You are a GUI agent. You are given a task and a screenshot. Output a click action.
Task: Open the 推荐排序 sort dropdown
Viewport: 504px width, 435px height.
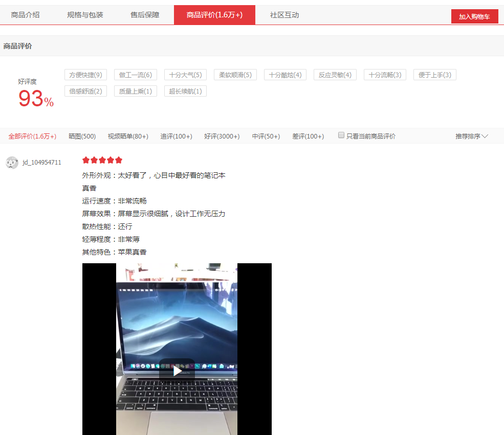[472, 136]
